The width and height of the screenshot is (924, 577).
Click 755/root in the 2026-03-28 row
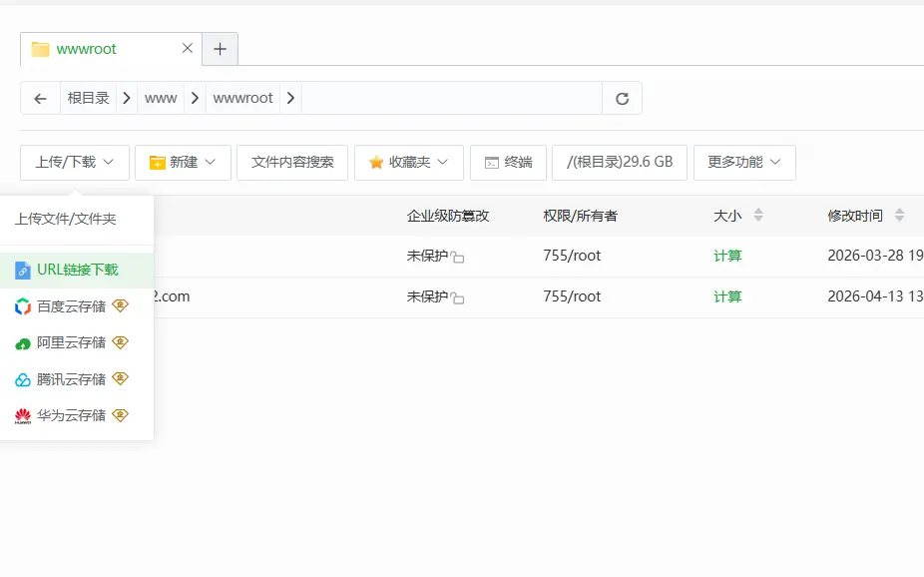(572, 256)
